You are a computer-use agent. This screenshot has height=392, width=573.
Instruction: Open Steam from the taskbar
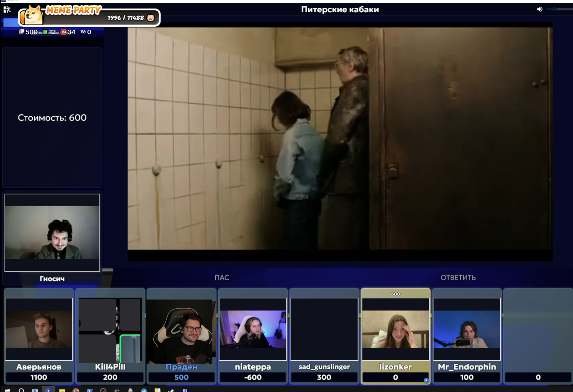(x=171, y=390)
